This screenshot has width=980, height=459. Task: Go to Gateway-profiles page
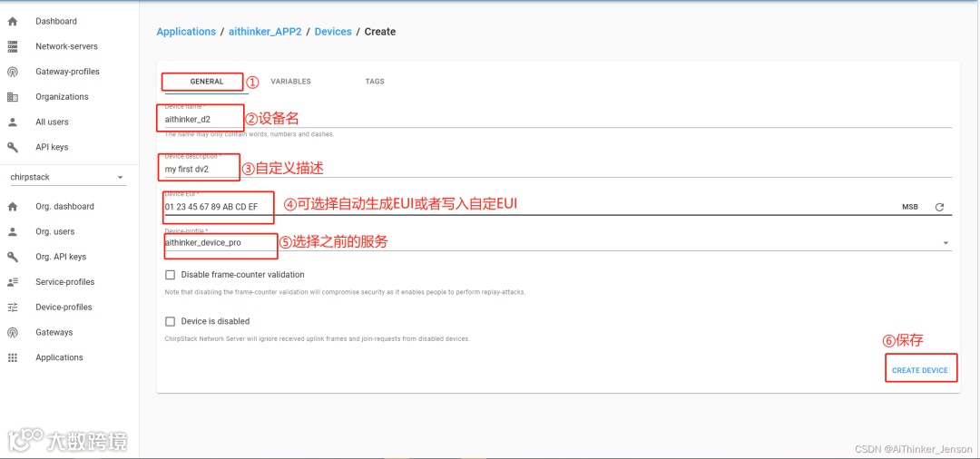[x=67, y=72]
